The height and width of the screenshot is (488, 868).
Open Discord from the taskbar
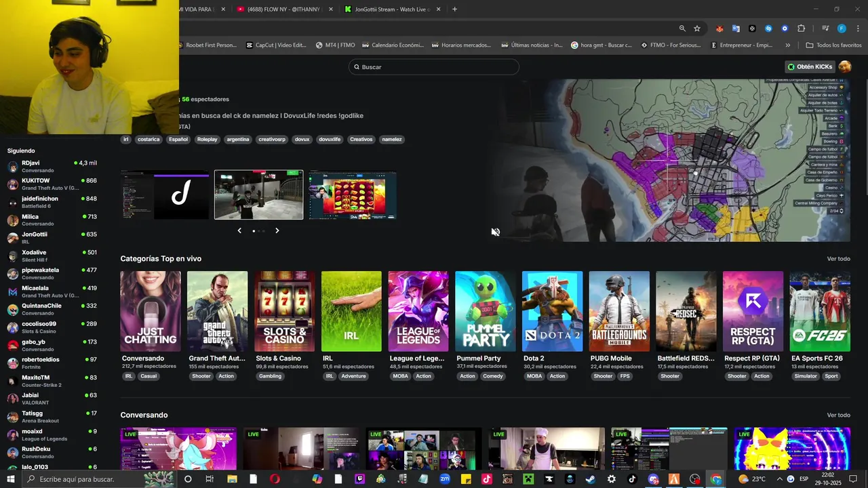pyautogui.click(x=653, y=479)
